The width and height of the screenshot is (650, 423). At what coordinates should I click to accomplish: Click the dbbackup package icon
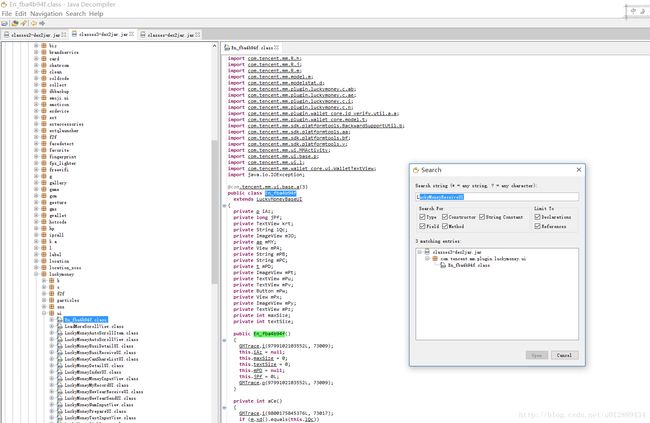tap(44, 91)
